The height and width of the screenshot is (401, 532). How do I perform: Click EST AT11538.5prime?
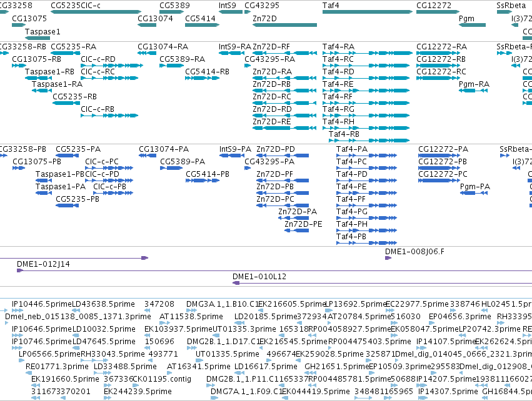coord(164,323)
